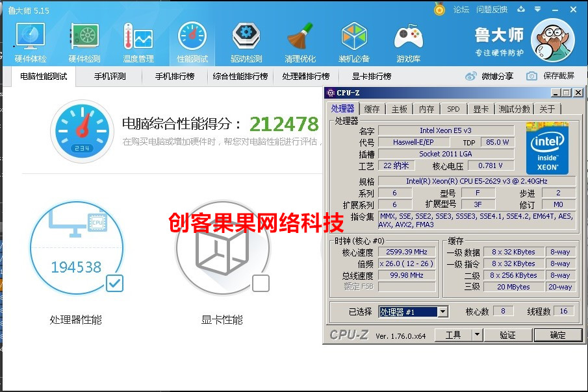Minimize the CPU-Z window
The width and height of the screenshot is (588, 392).
(x=556, y=93)
